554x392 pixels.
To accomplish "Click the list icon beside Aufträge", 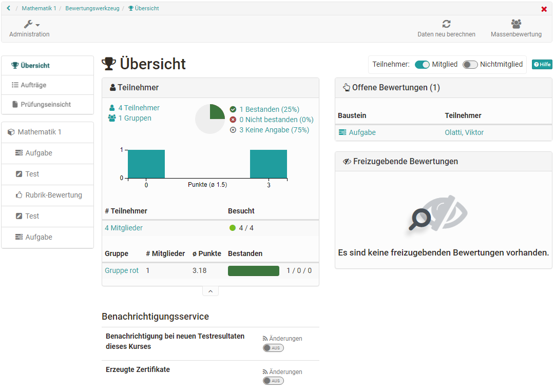I will (x=15, y=85).
